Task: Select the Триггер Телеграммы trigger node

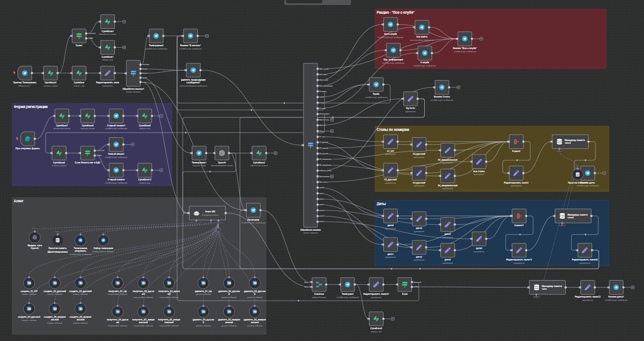Action: [25, 73]
